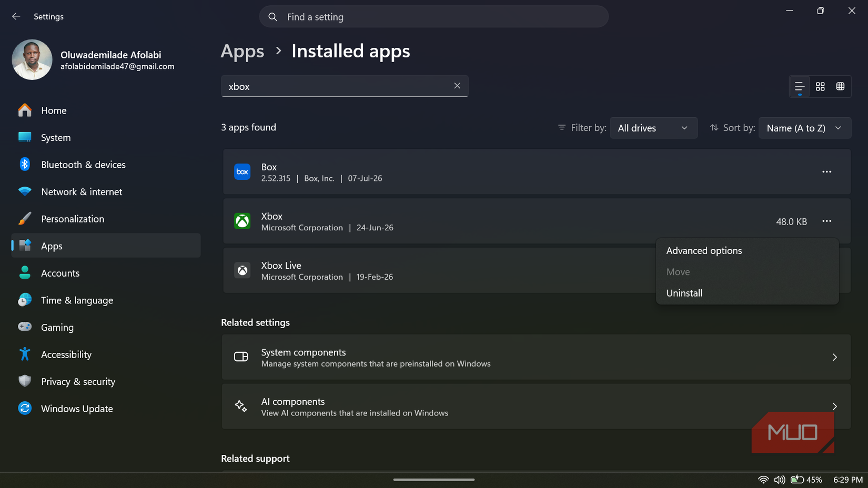Click the battery 45% indicator
Screen dimensions: 868x488
point(806,480)
